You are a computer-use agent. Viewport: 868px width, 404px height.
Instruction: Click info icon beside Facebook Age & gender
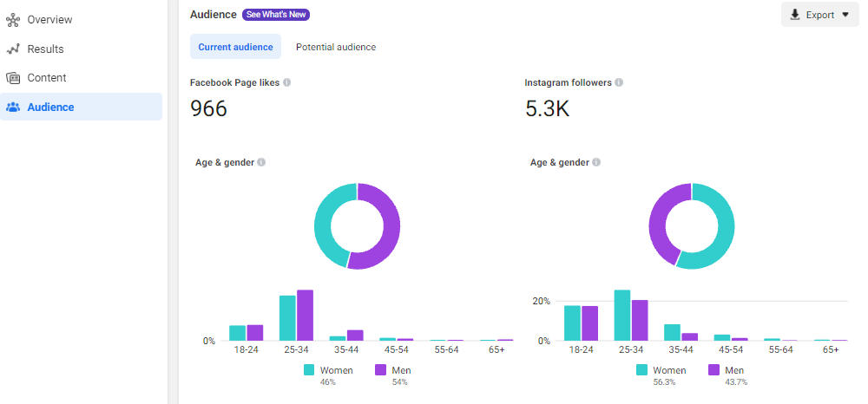click(261, 162)
